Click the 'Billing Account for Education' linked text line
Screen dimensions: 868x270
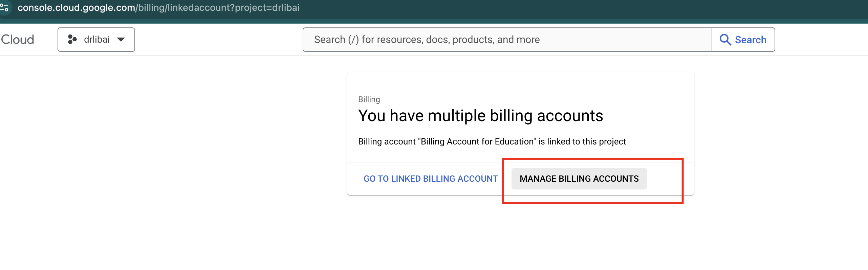pos(492,141)
